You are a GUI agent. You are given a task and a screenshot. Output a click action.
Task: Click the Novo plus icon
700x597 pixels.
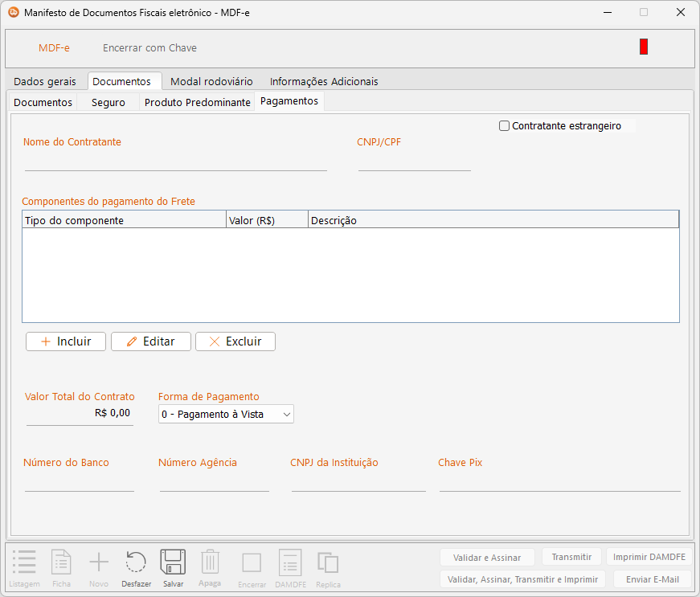[x=99, y=563]
